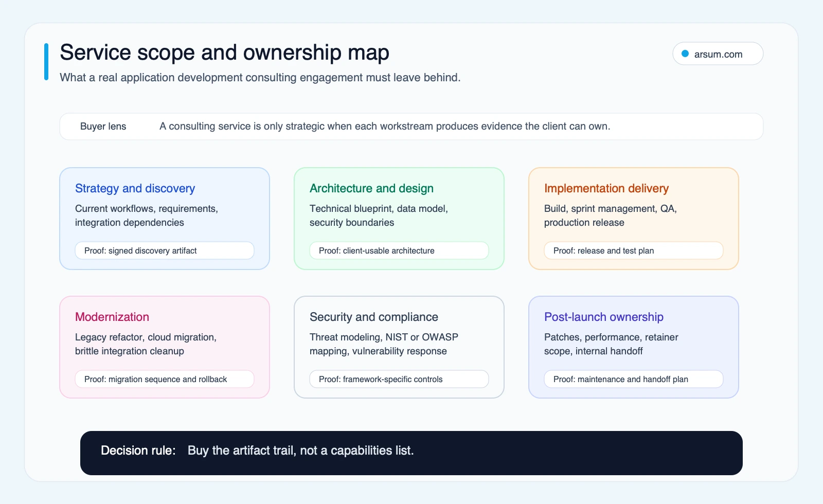Click 'Current workflows, requirements' description text
823x504 pixels.
click(x=147, y=215)
